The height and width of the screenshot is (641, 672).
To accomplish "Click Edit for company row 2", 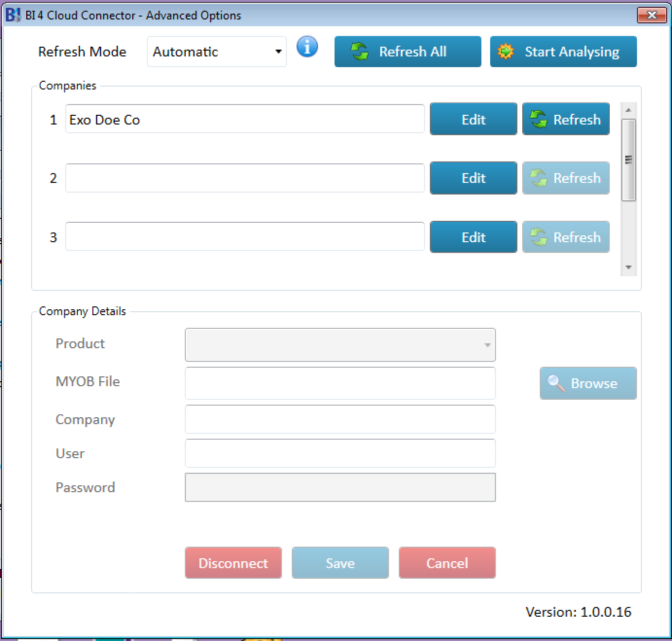I will click(x=473, y=178).
